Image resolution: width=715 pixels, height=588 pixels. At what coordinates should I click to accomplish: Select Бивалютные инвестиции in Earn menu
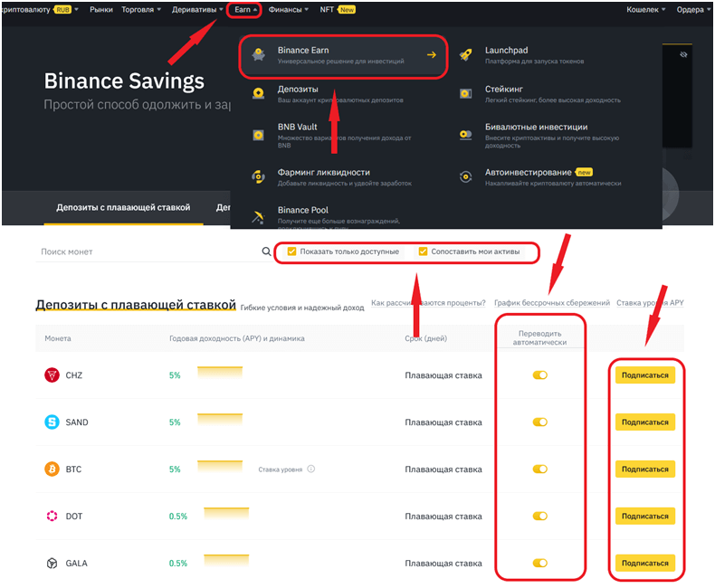coord(536,127)
